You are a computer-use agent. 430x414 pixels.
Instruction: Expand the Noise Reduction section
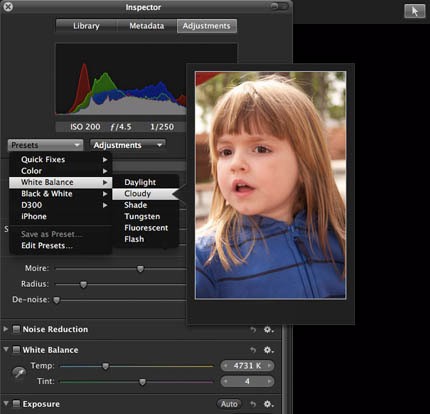[6, 329]
